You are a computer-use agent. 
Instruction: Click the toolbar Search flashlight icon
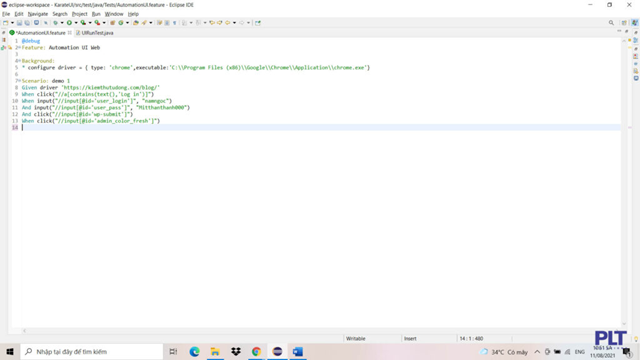point(144,23)
